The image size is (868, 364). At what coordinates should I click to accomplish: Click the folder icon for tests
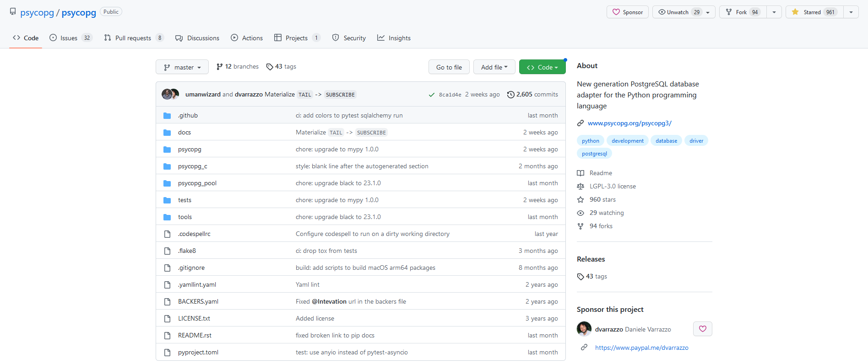(x=167, y=200)
